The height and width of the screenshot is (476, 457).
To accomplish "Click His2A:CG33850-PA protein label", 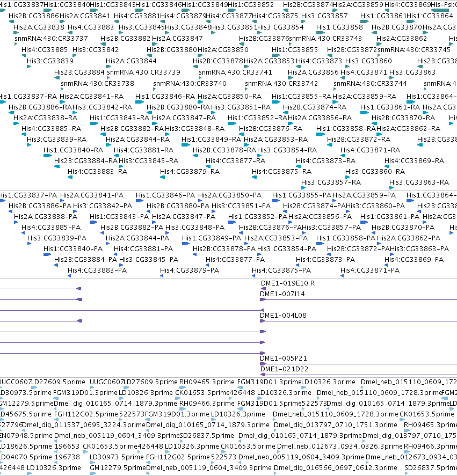I will click(230, 195).
